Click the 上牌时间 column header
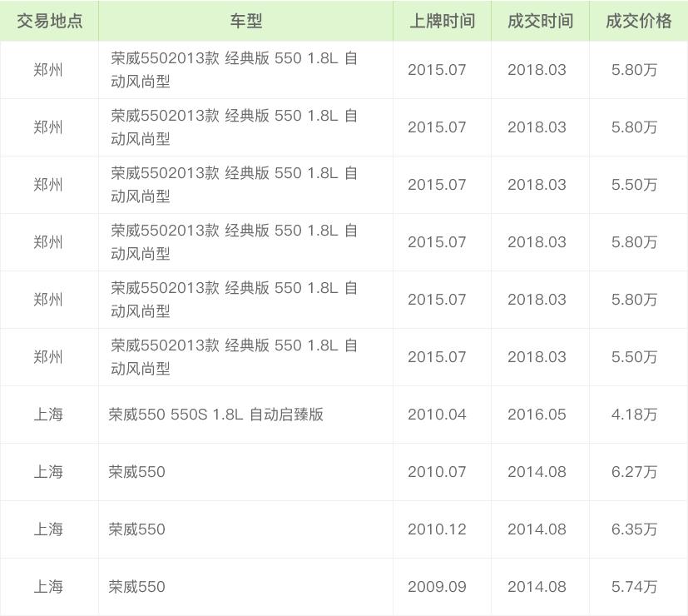688x616 pixels. click(x=442, y=21)
